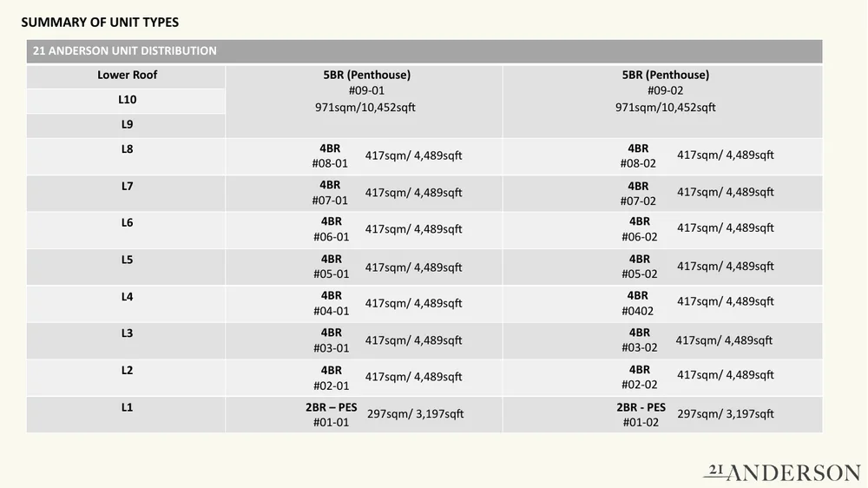The height and width of the screenshot is (488, 868).
Task: Click the 4BR #08-02 unit label
Action: pos(638,155)
